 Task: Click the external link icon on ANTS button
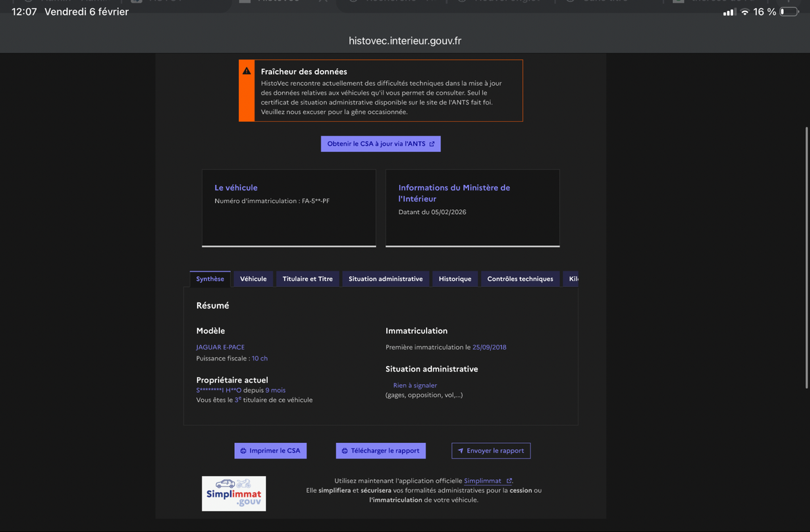(432, 144)
